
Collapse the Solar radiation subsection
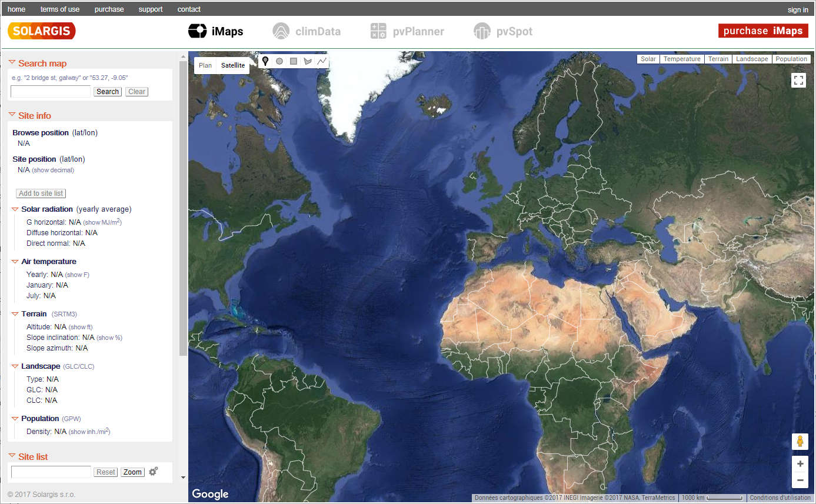click(15, 209)
